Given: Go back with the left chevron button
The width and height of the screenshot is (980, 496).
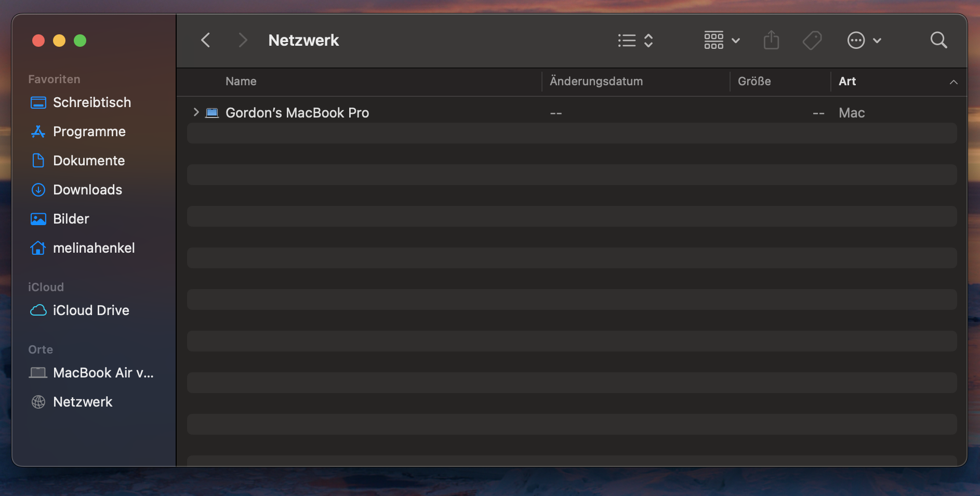Looking at the screenshot, I should pos(206,40).
